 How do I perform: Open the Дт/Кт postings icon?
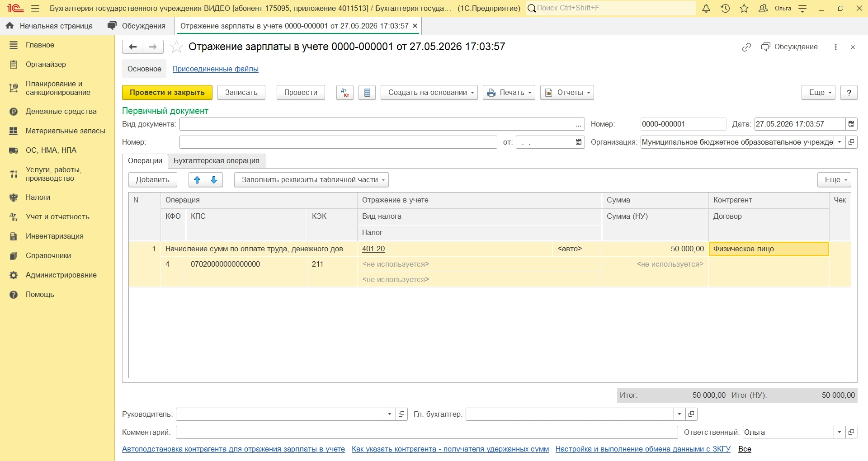[345, 93]
